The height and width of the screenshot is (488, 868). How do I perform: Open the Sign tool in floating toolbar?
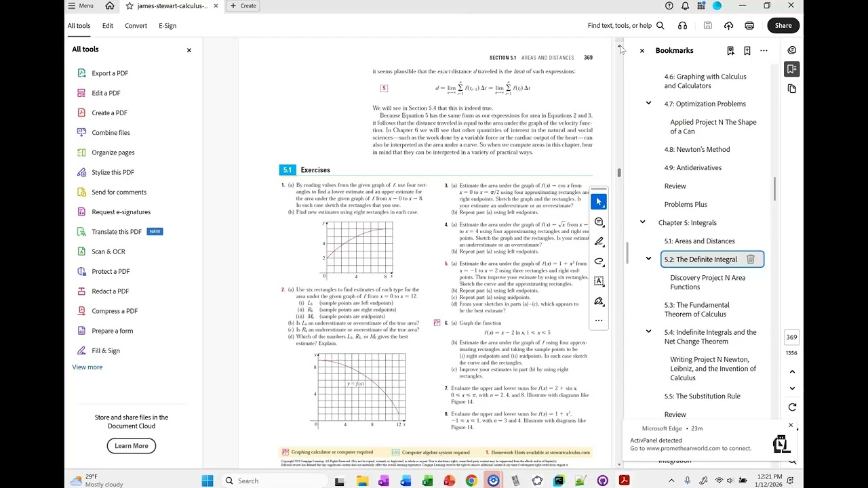(x=599, y=301)
